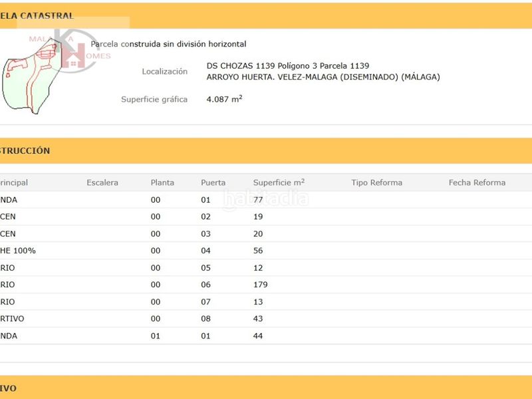Click the Parcela construida sin división horizontal text
The height and width of the screenshot is (399, 532).
[x=168, y=44]
